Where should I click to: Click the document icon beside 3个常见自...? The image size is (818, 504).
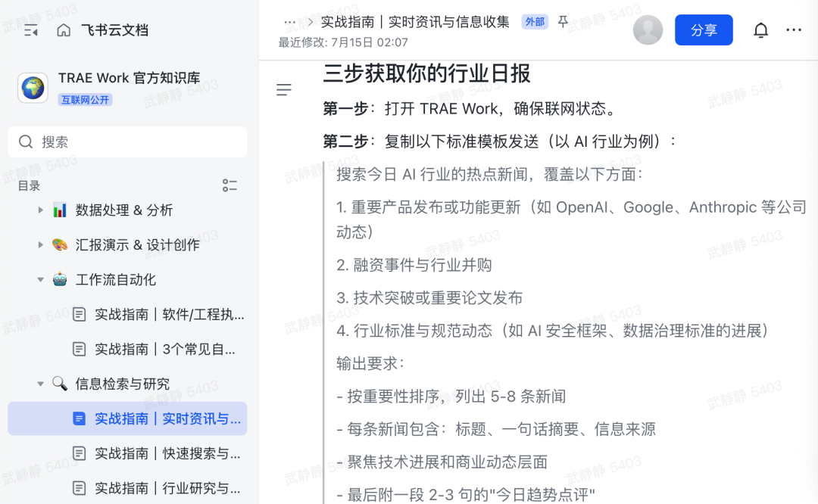coord(80,349)
